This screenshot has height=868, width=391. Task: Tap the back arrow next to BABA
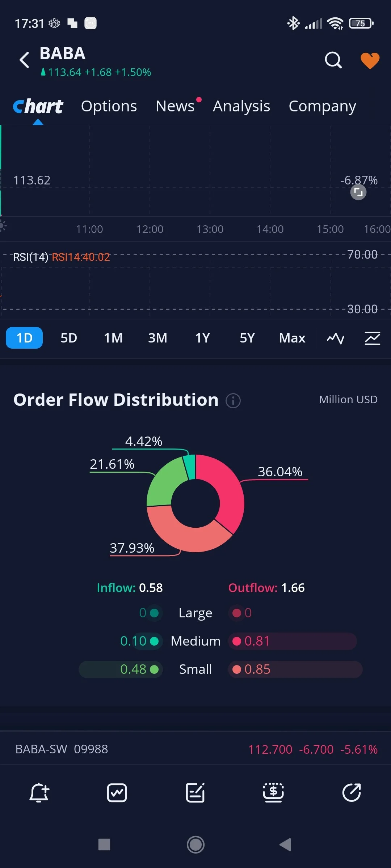tap(24, 60)
